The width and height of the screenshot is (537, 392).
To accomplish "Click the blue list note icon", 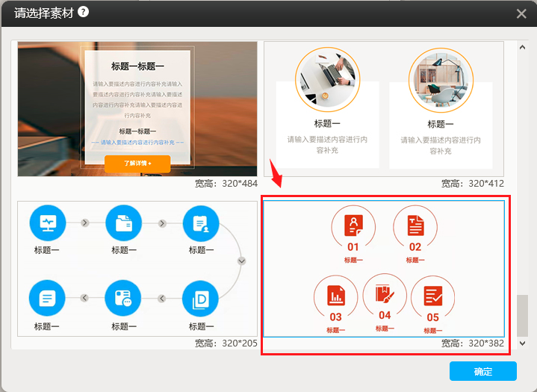I will (48, 299).
